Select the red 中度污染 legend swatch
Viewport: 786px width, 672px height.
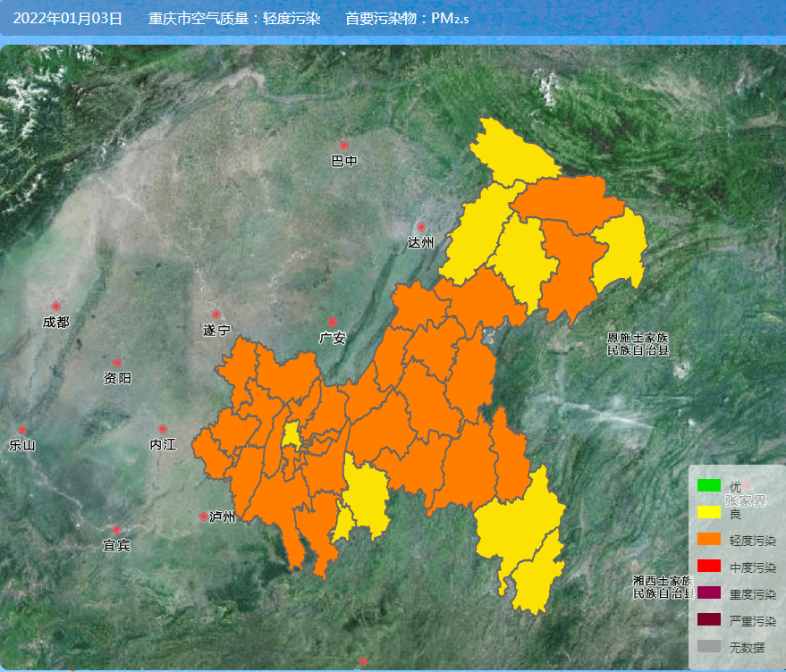[709, 567]
